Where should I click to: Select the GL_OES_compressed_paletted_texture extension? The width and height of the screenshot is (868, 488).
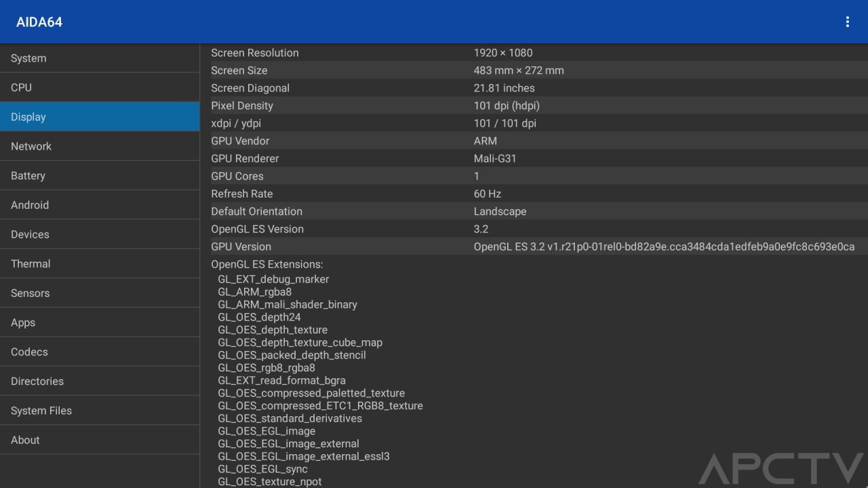click(311, 393)
